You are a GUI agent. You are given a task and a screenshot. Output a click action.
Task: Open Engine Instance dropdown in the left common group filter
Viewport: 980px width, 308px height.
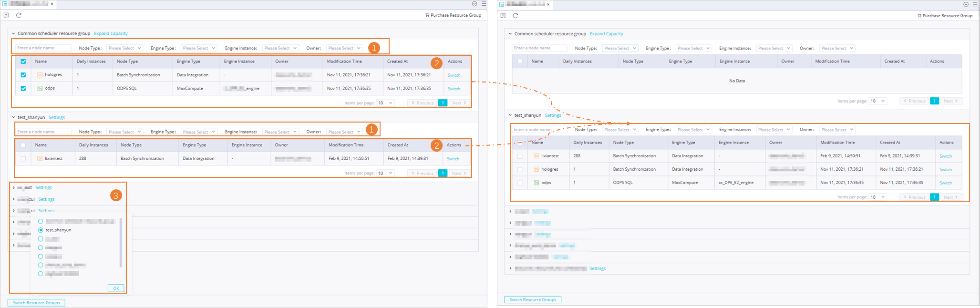[x=280, y=48]
